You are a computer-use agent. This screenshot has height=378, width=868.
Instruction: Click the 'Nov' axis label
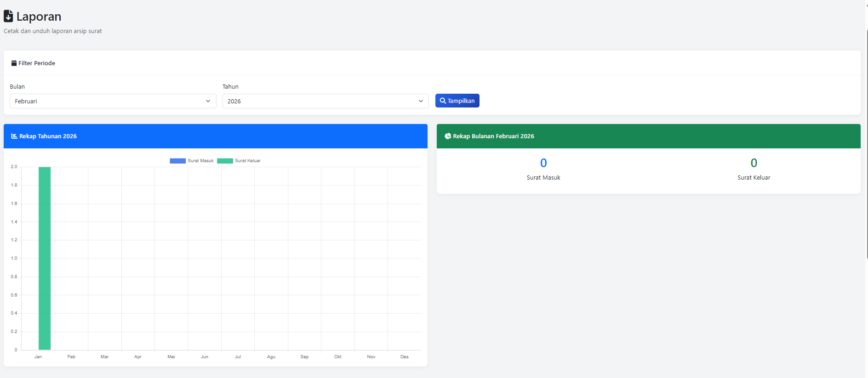coord(371,357)
